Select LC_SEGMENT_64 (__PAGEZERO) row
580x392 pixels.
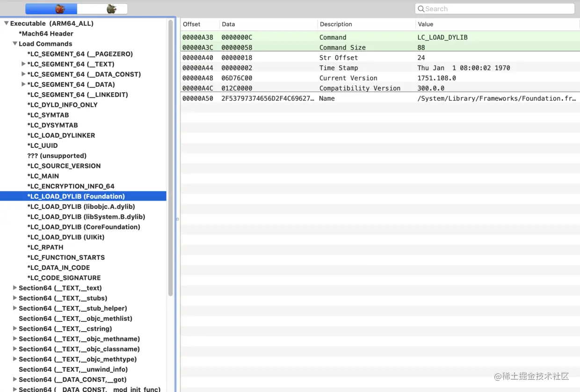80,54
